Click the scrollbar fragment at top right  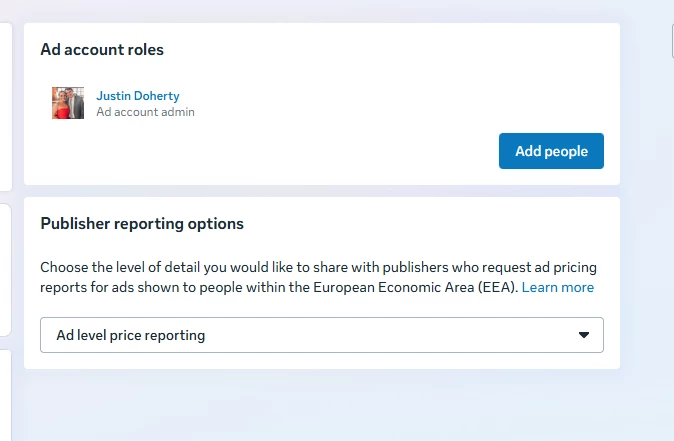click(672, 41)
